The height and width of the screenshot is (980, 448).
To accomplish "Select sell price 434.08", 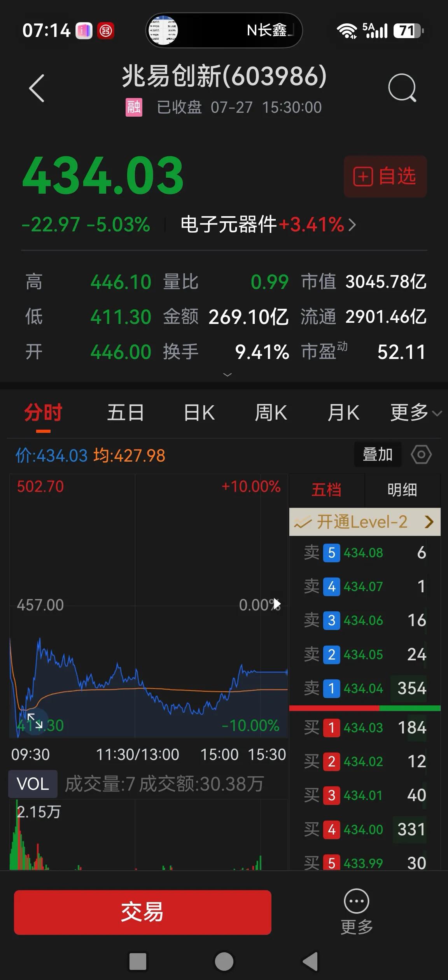I will pyautogui.click(x=363, y=553).
